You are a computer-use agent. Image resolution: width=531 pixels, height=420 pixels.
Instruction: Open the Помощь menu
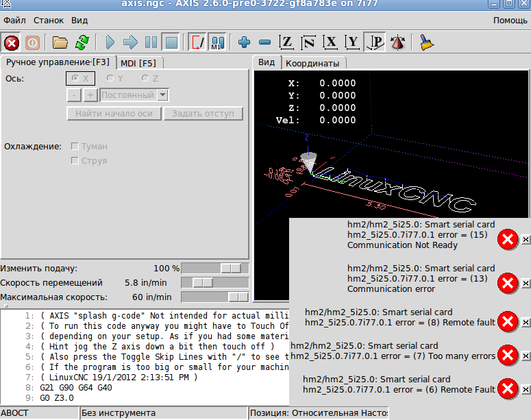(x=510, y=21)
